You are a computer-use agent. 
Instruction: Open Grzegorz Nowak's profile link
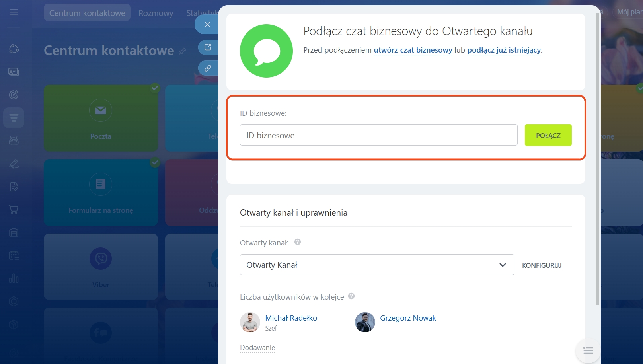pyautogui.click(x=408, y=318)
